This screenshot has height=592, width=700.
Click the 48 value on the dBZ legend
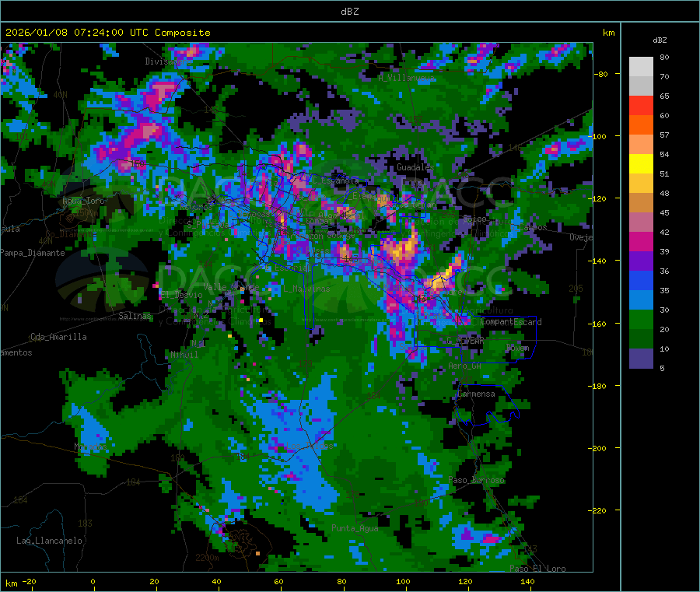664,194
